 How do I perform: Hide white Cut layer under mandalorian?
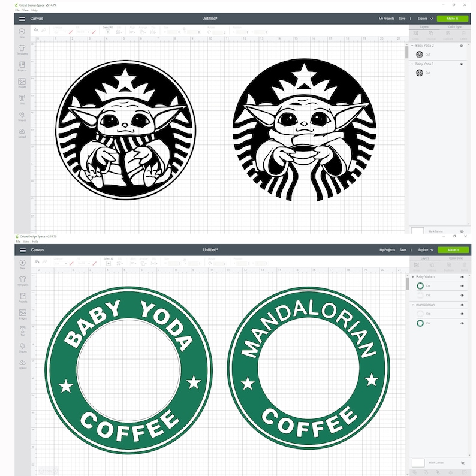click(462, 314)
